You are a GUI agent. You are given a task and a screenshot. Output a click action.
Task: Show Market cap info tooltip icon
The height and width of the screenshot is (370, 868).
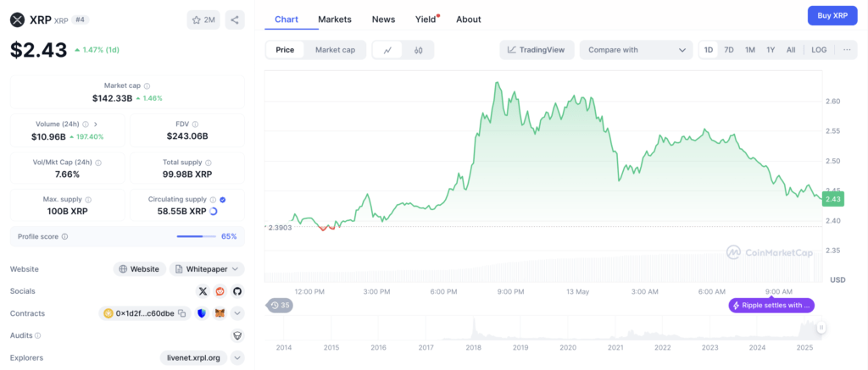click(147, 86)
